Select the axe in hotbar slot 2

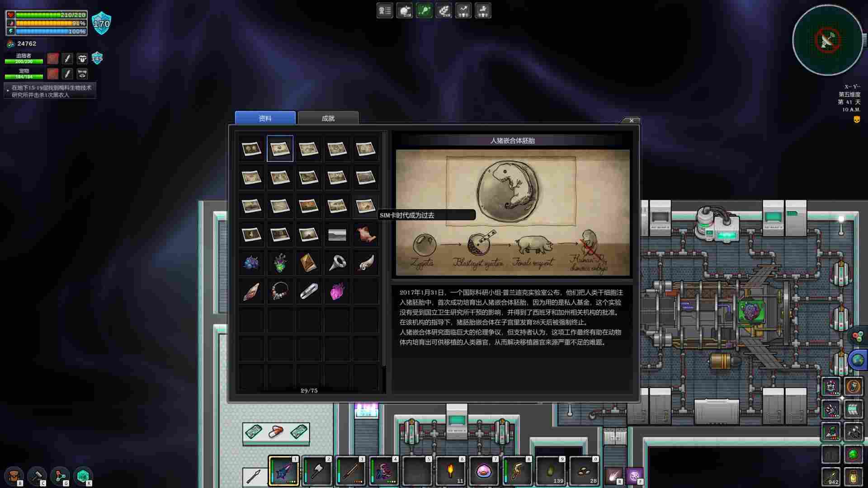pyautogui.click(x=317, y=471)
